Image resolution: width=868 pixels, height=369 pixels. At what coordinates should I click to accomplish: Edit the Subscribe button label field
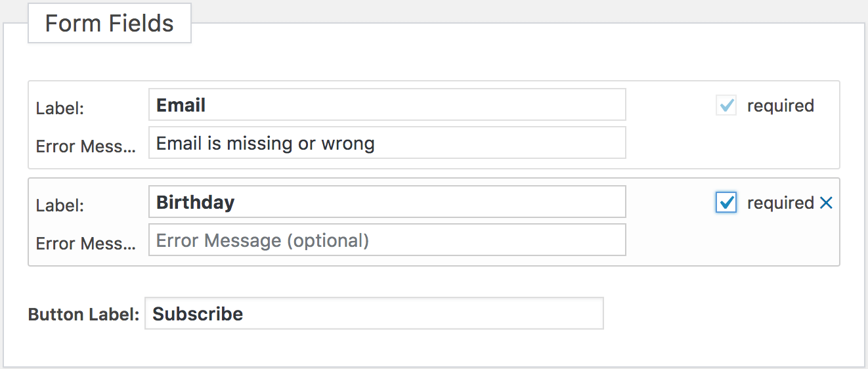tap(374, 314)
